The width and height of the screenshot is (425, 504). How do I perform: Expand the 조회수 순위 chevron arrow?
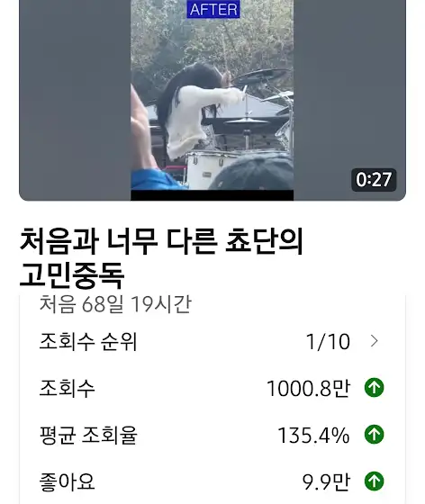pyautogui.click(x=374, y=341)
